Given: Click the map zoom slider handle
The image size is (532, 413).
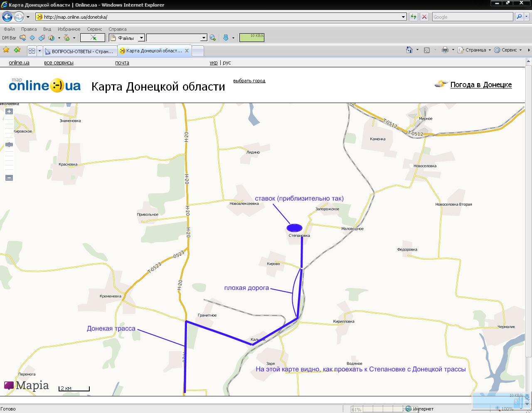Looking at the screenshot, I should (9, 145).
